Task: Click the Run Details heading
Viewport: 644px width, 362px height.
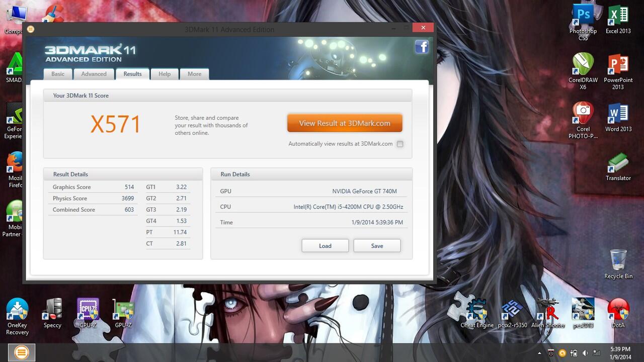Action: tap(235, 174)
